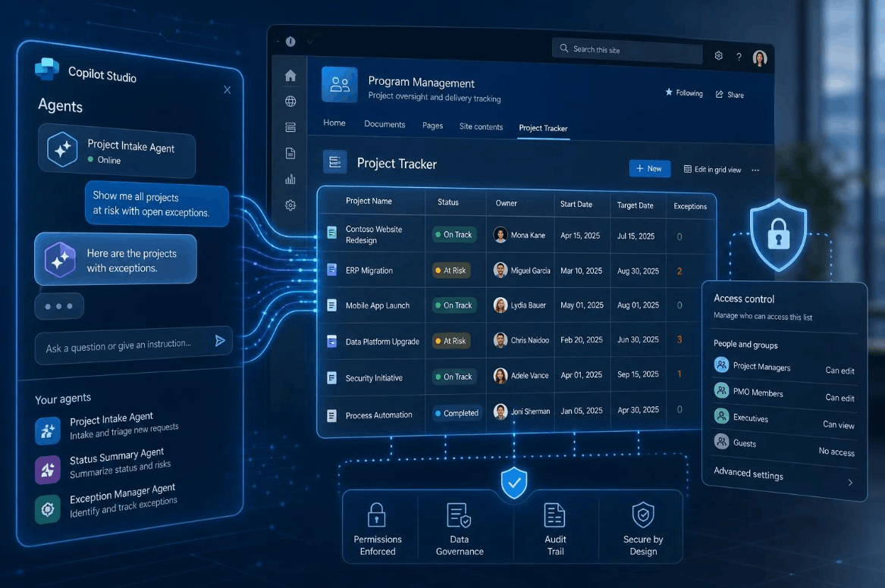Click Edit in grid view

(x=712, y=169)
